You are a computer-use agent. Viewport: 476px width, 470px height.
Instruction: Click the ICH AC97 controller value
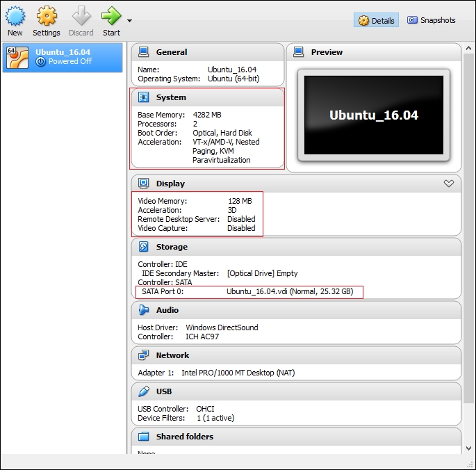202,337
